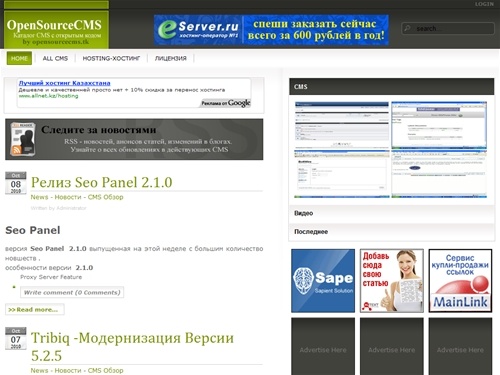Switch to the CMS panel tab
Screen dimensions: 500x375
(x=392, y=87)
